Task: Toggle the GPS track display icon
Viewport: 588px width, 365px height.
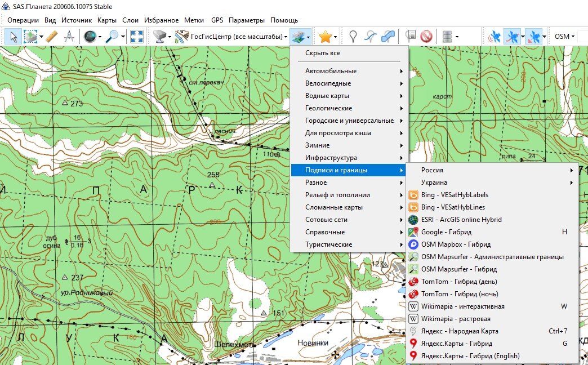Action: 513,37
